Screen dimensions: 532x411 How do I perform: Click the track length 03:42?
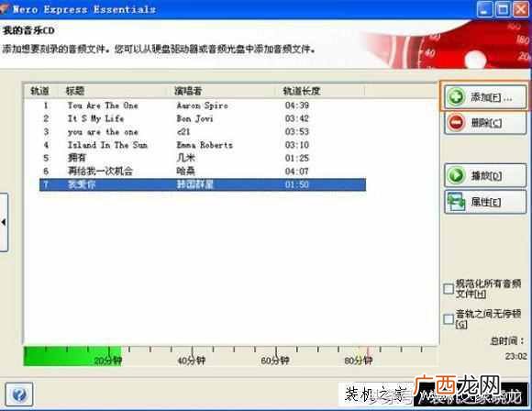click(297, 118)
